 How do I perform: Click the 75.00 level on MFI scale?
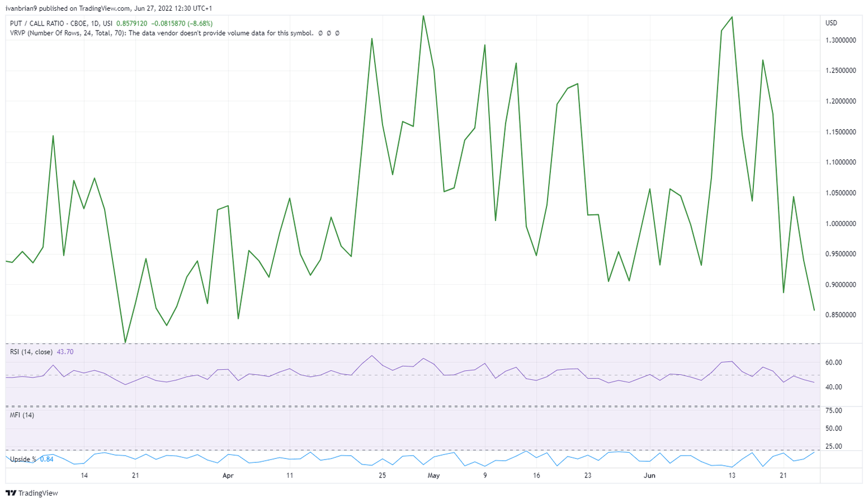(834, 411)
